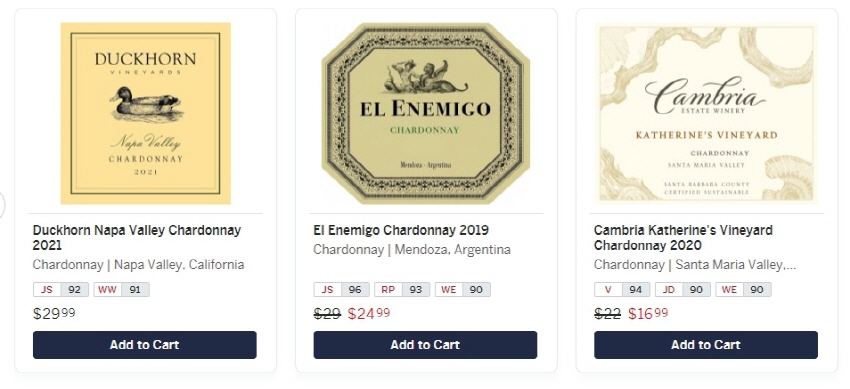Screen dimensions: 850x389
Task: Click the JS 96 rating badge
Action: (x=342, y=289)
